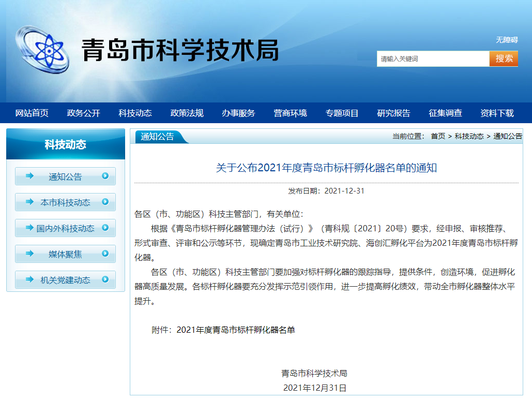Click the 无障碍 accessibility link

[507, 40]
